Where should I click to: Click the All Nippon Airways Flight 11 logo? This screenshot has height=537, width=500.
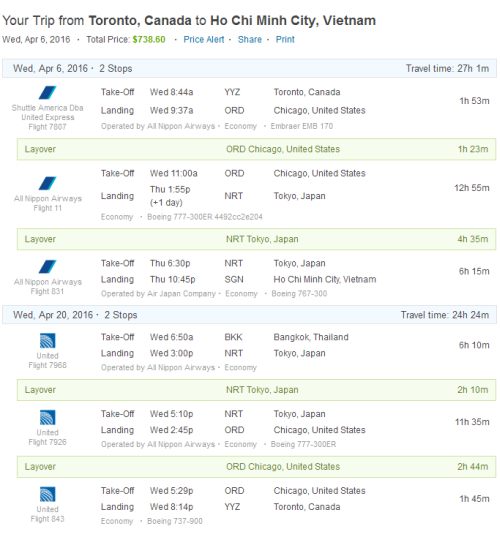[47, 183]
